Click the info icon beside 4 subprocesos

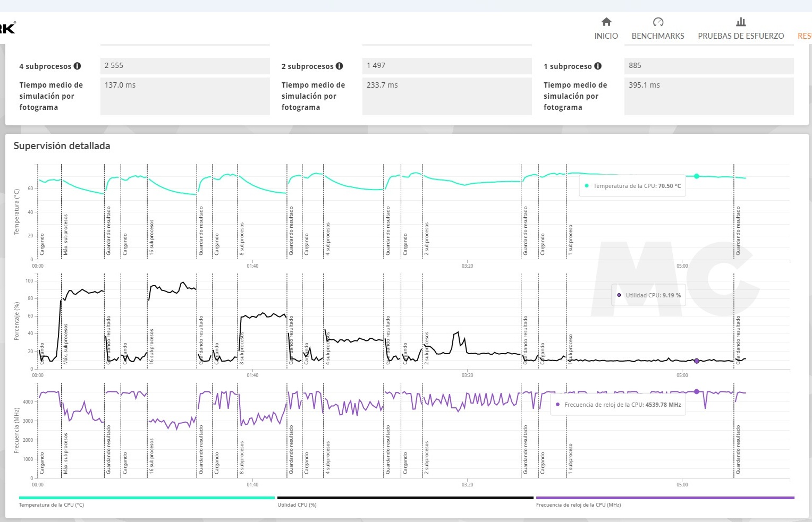click(x=77, y=66)
